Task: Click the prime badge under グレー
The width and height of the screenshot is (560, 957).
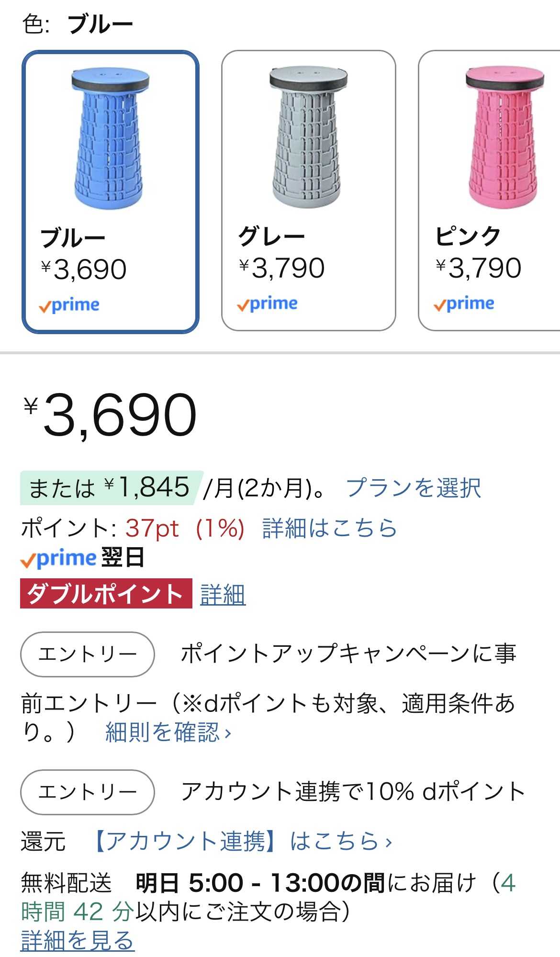Action: coord(267,304)
